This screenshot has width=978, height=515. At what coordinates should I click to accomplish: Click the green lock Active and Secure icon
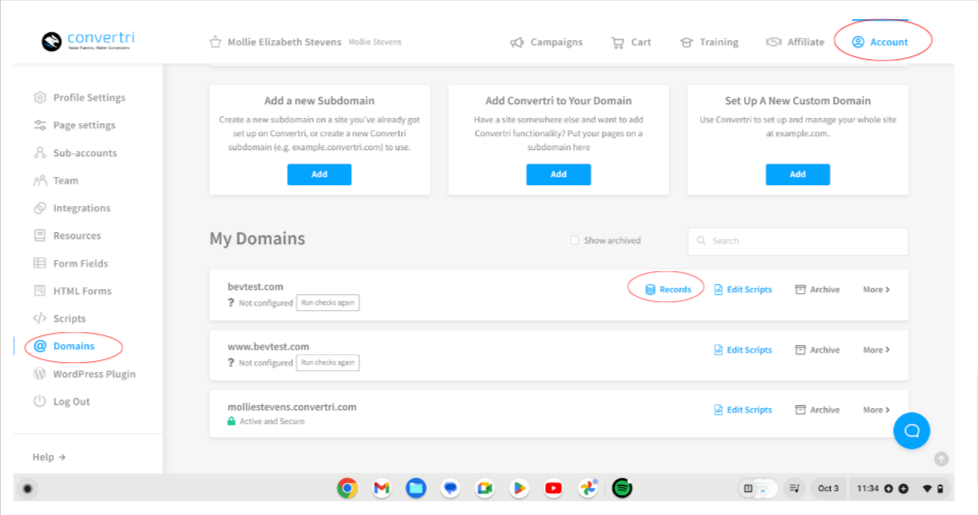(x=231, y=421)
